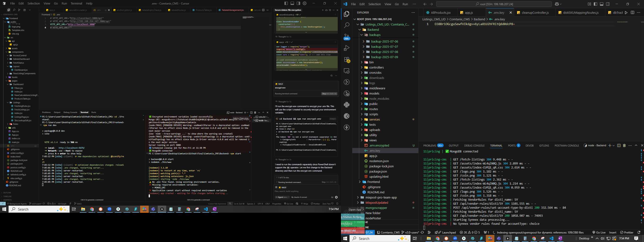
Task: Toggle primary side bar in VS Code title bar
Action: click(595, 4)
